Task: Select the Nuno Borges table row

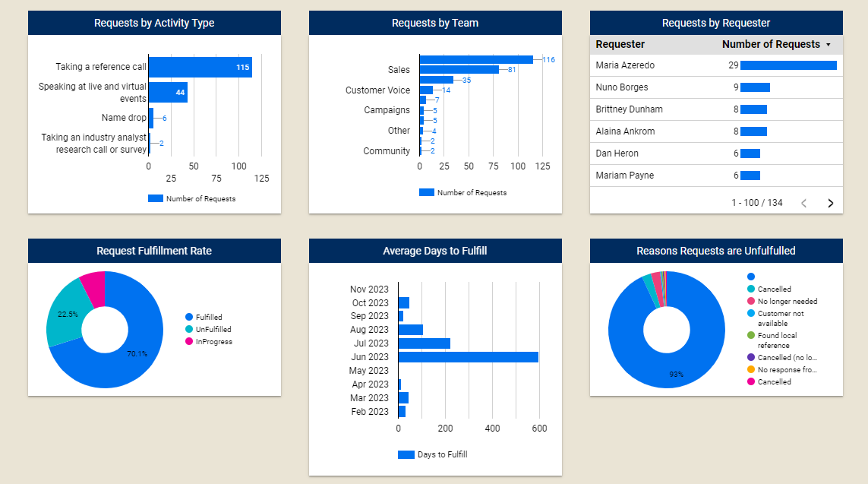Action: coord(715,87)
